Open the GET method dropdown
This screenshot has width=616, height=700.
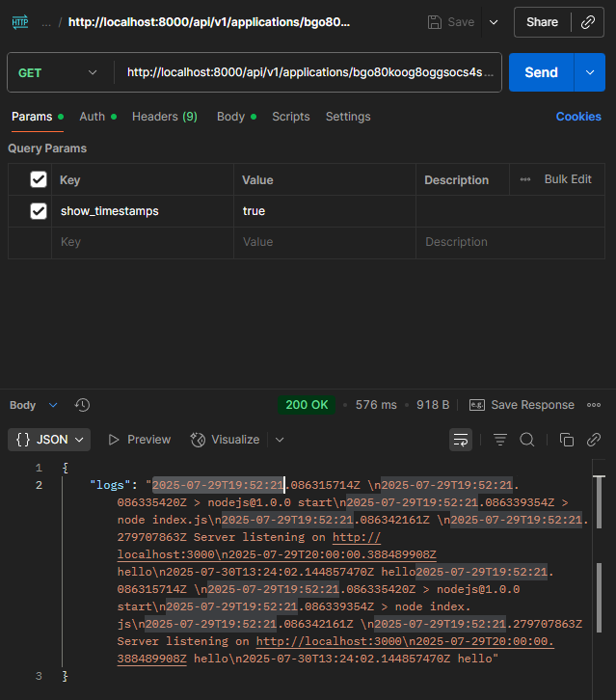click(x=58, y=72)
